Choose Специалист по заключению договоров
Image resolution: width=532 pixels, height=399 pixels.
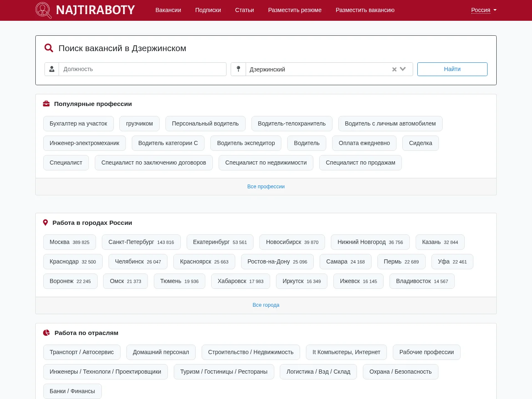tap(154, 163)
